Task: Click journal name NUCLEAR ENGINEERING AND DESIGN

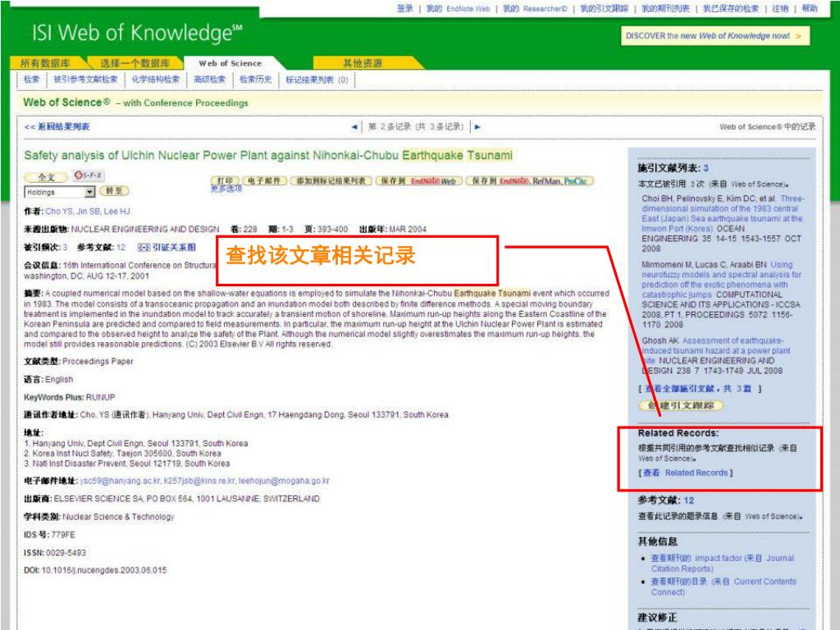Action: coord(145,230)
